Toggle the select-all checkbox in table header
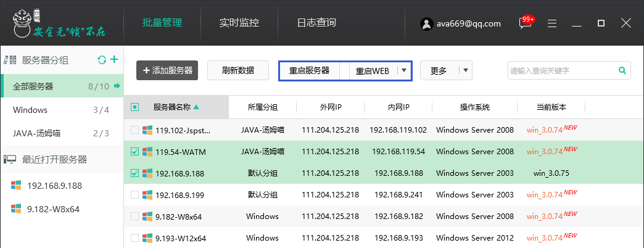This screenshot has height=248, width=644. (x=134, y=107)
